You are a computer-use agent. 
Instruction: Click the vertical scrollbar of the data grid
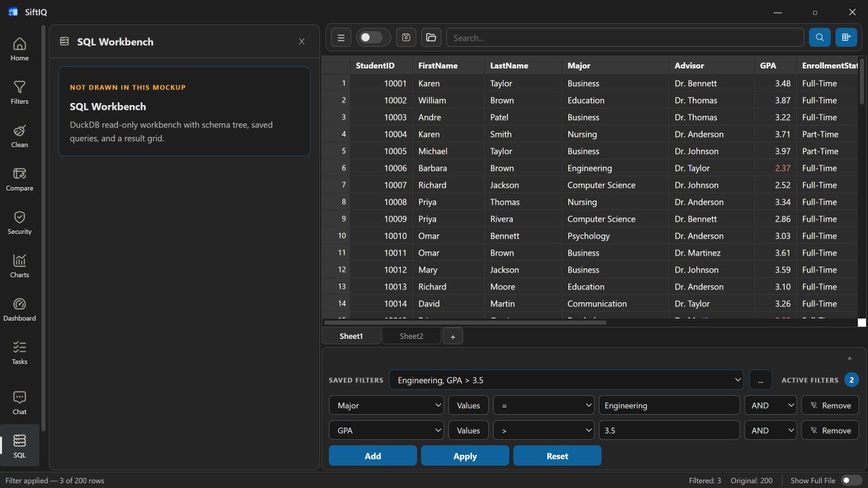pyautogui.click(x=862, y=81)
